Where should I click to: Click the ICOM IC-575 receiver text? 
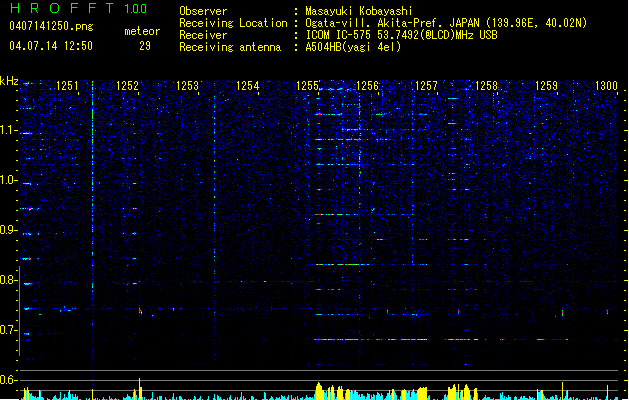click(x=401, y=35)
